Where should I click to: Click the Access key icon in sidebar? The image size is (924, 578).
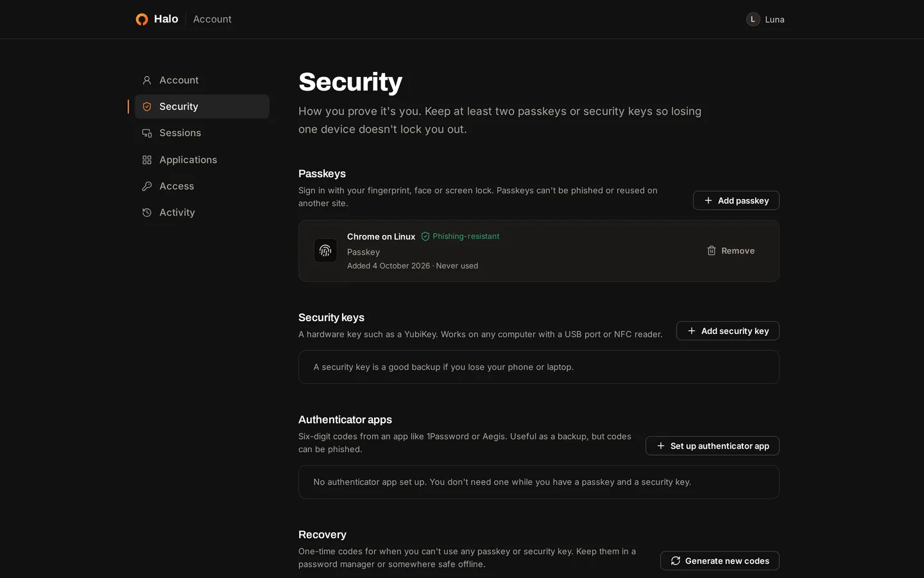[147, 186]
